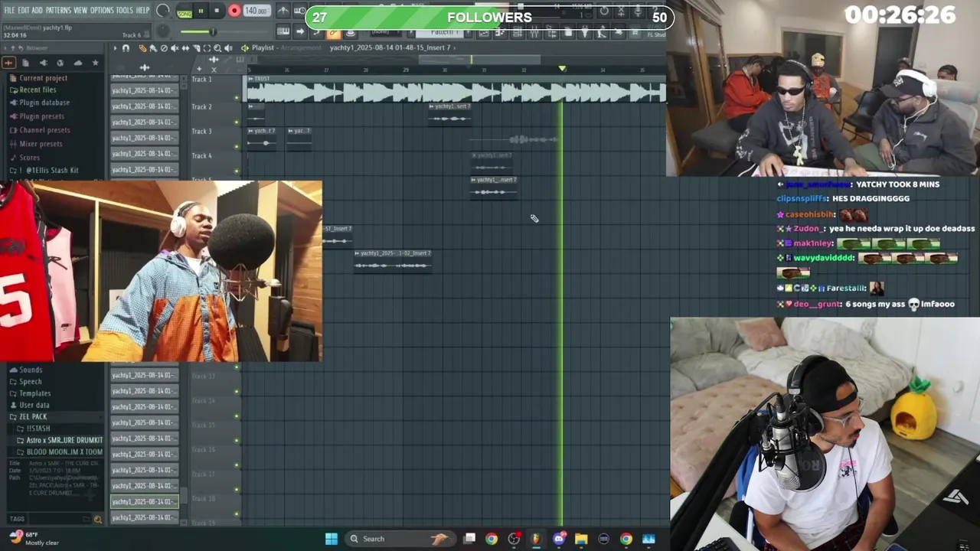This screenshot has height=551, width=980.
Task: Open the Channel rack view icon
Action: [x=518, y=32]
